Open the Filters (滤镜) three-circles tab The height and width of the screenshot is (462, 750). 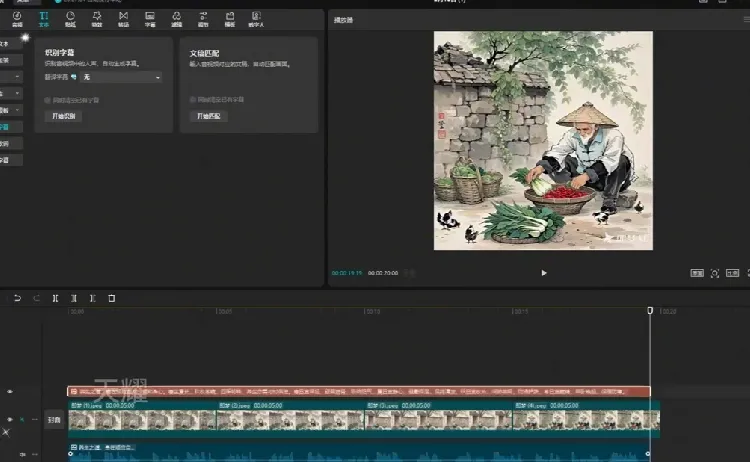point(176,19)
